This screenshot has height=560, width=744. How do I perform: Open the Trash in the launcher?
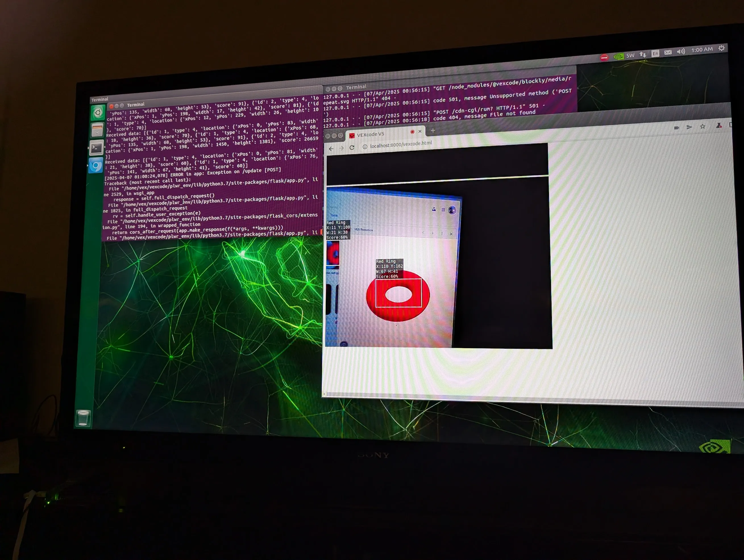click(x=83, y=419)
